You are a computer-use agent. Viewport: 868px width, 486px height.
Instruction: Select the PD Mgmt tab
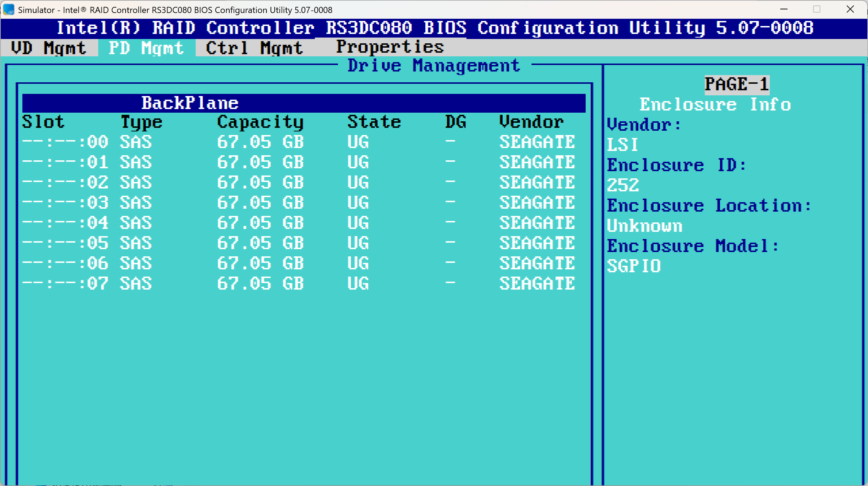[x=146, y=48]
